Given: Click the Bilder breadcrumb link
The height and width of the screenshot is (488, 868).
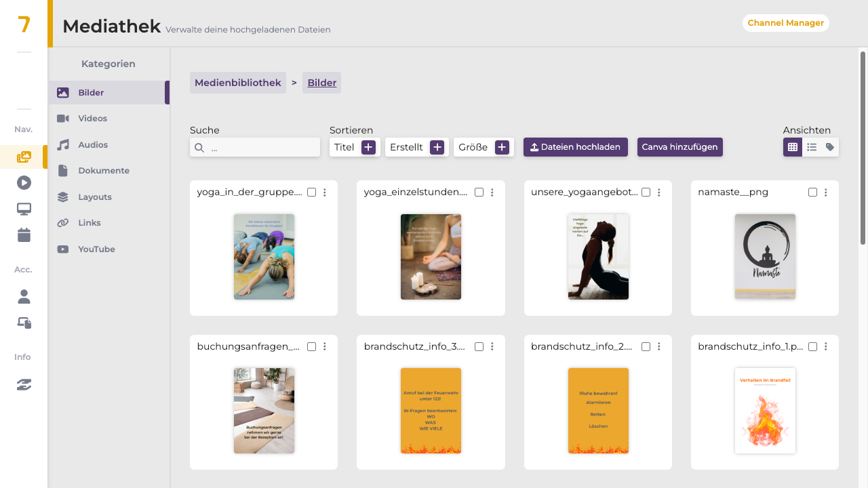Looking at the screenshot, I should pyautogui.click(x=322, y=83).
